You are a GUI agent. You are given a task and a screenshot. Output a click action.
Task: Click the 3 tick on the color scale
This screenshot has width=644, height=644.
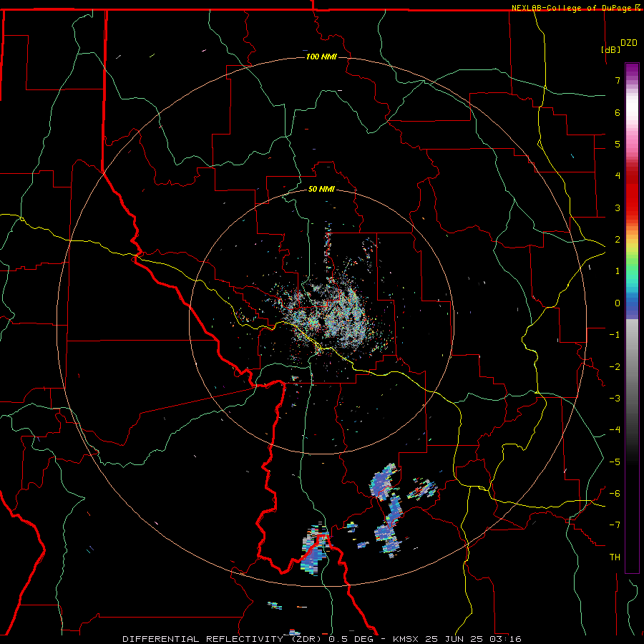pyautogui.click(x=618, y=208)
